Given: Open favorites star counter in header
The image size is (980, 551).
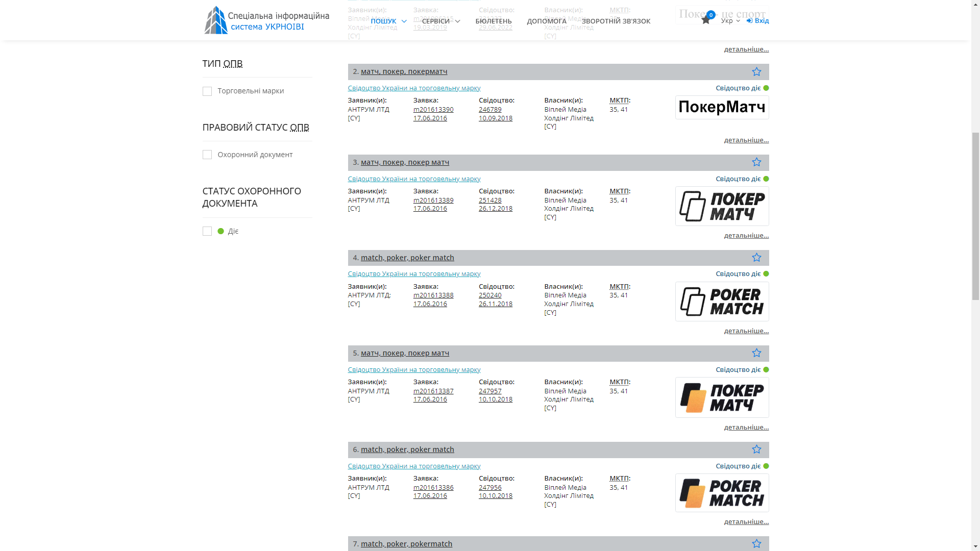Looking at the screenshot, I should point(706,20).
